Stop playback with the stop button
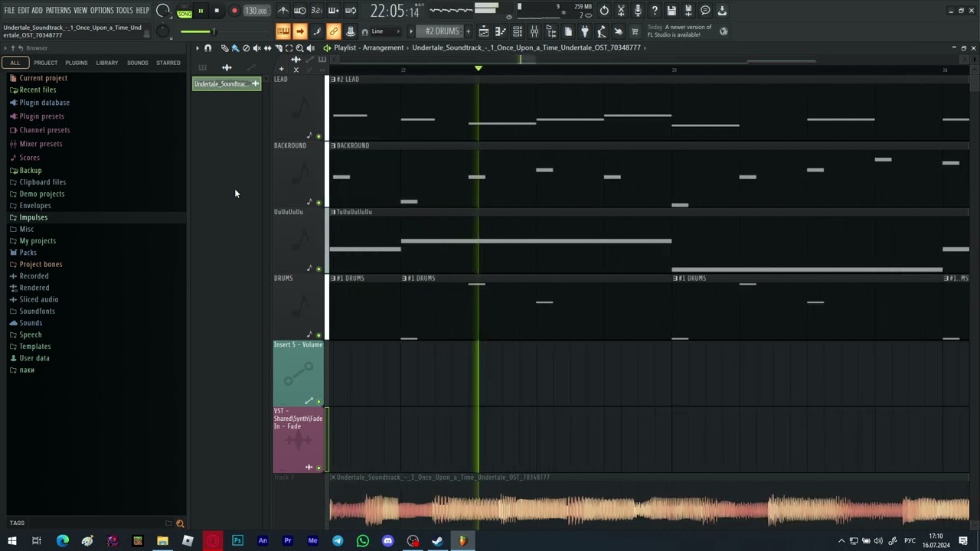This screenshot has width=980, height=551. point(217,11)
